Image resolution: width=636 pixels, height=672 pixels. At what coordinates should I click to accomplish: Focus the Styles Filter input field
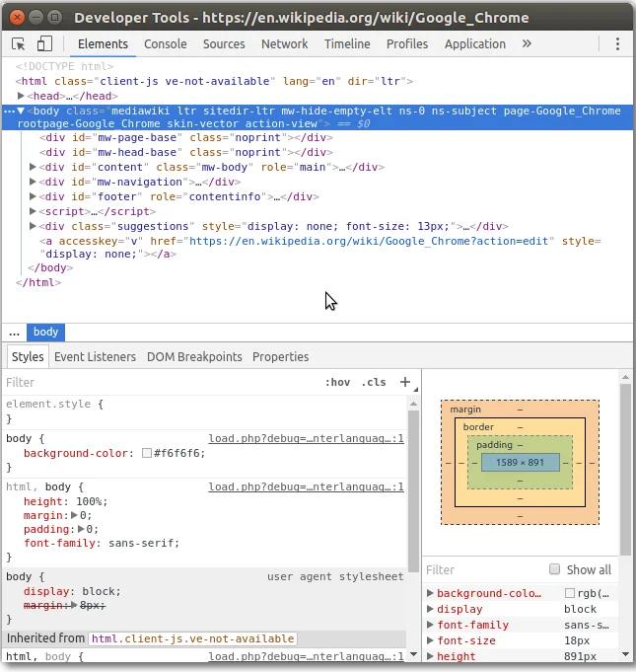[x=163, y=382]
